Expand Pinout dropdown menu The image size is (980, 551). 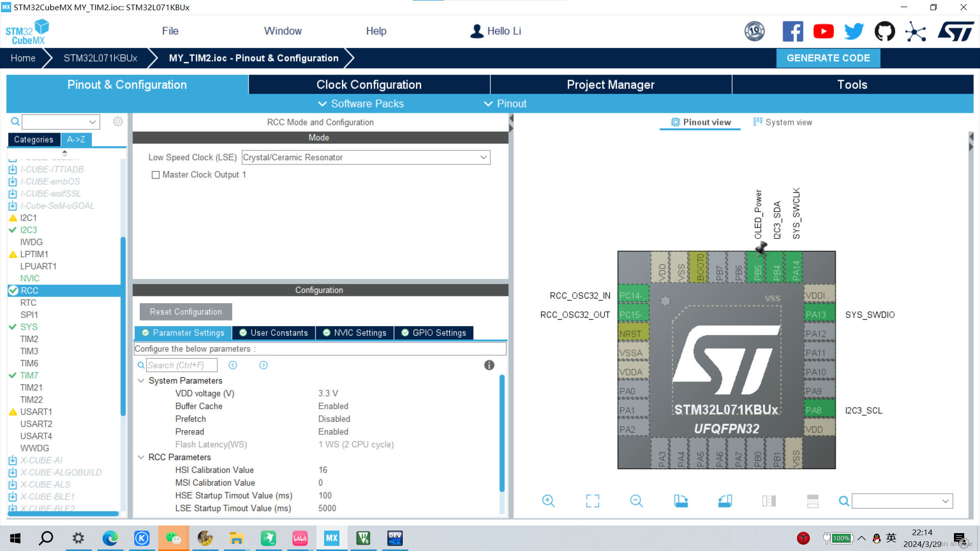tap(505, 104)
